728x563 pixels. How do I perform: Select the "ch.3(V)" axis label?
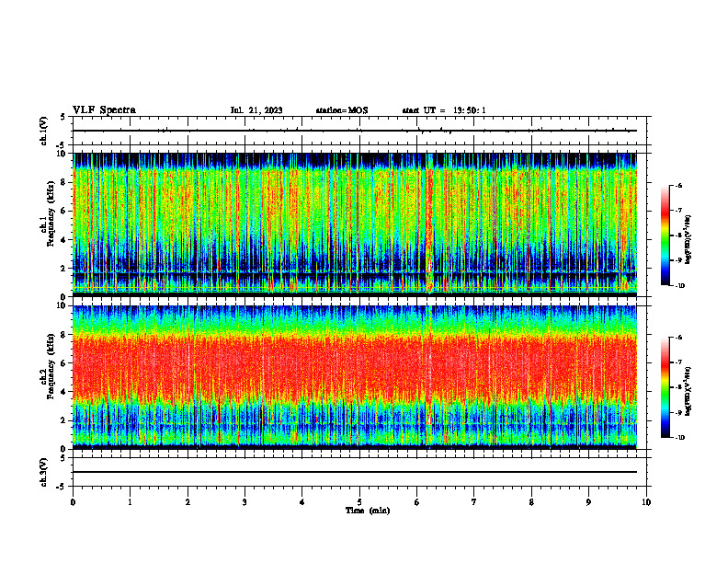pyautogui.click(x=43, y=472)
